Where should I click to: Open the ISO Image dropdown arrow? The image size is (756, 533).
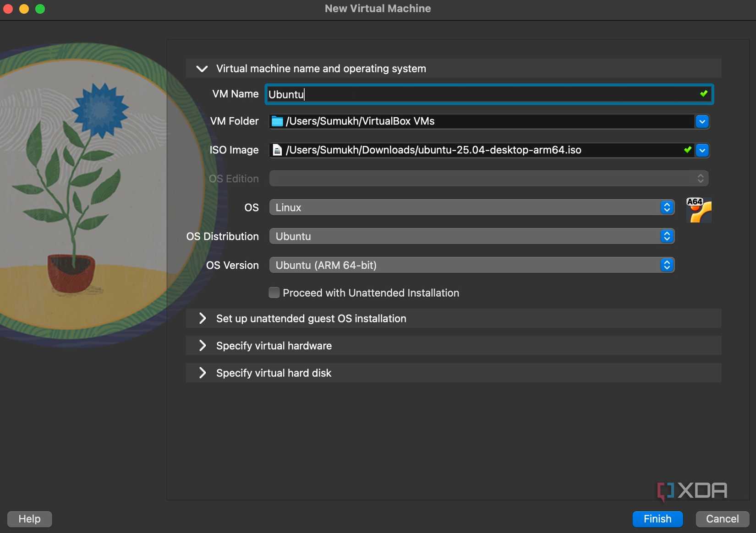pos(702,150)
